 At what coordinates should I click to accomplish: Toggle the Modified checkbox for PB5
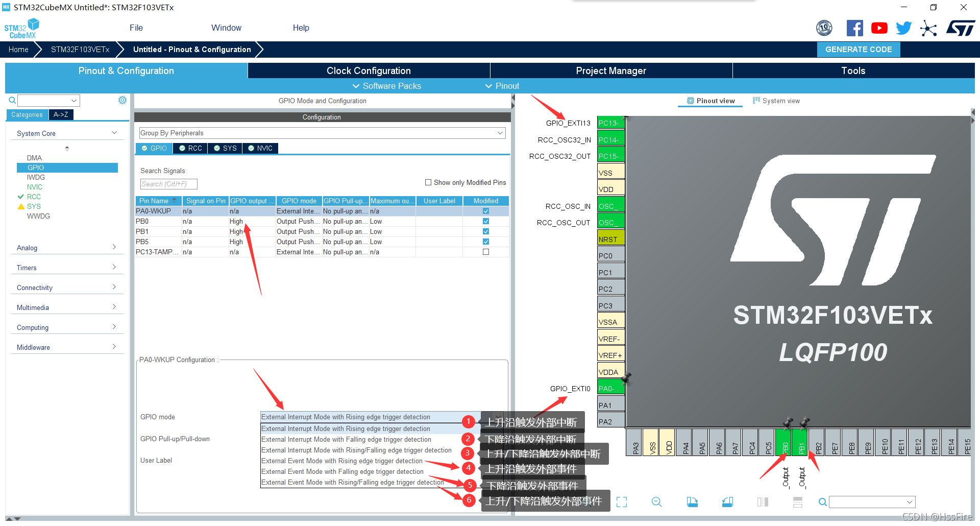486,242
